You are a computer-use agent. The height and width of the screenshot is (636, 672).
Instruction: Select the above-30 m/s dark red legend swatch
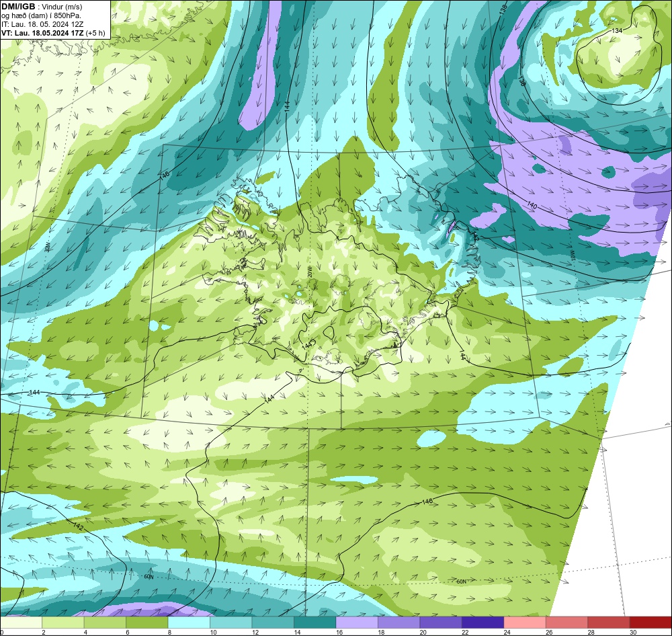(x=651, y=623)
